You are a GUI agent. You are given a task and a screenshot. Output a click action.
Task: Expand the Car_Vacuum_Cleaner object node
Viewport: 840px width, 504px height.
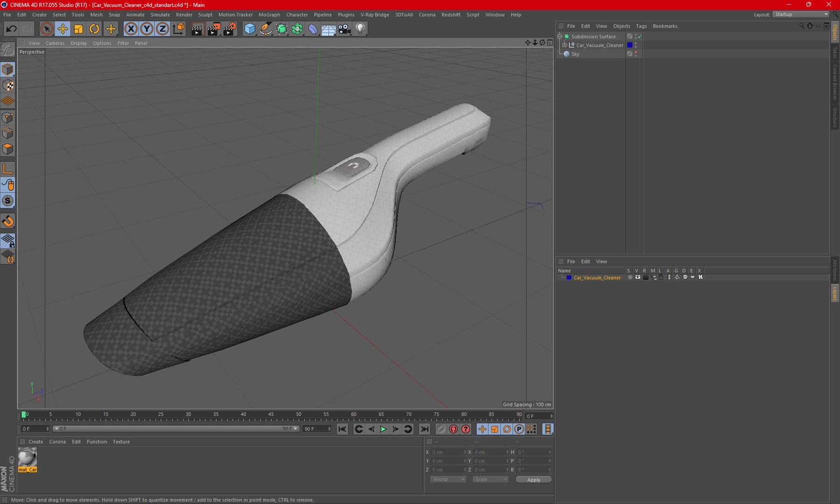(565, 45)
